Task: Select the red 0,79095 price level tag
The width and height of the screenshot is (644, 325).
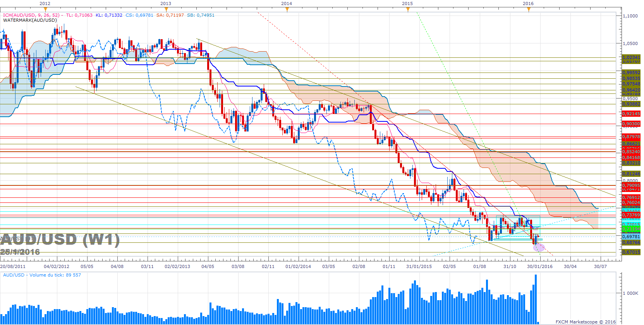Action: [x=631, y=185]
